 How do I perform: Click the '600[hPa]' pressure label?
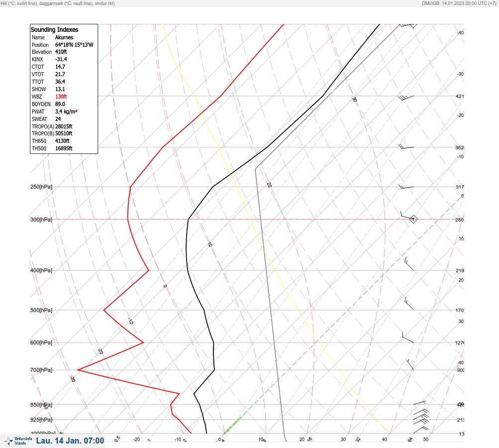click(41, 342)
